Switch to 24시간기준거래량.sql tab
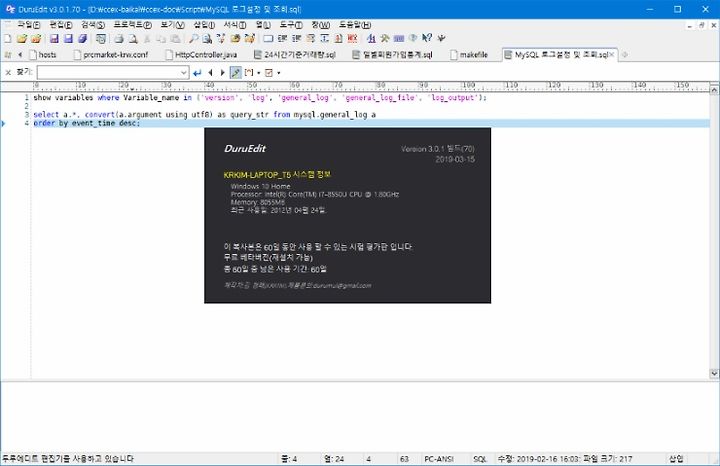The width and height of the screenshot is (720, 466). click(x=295, y=55)
